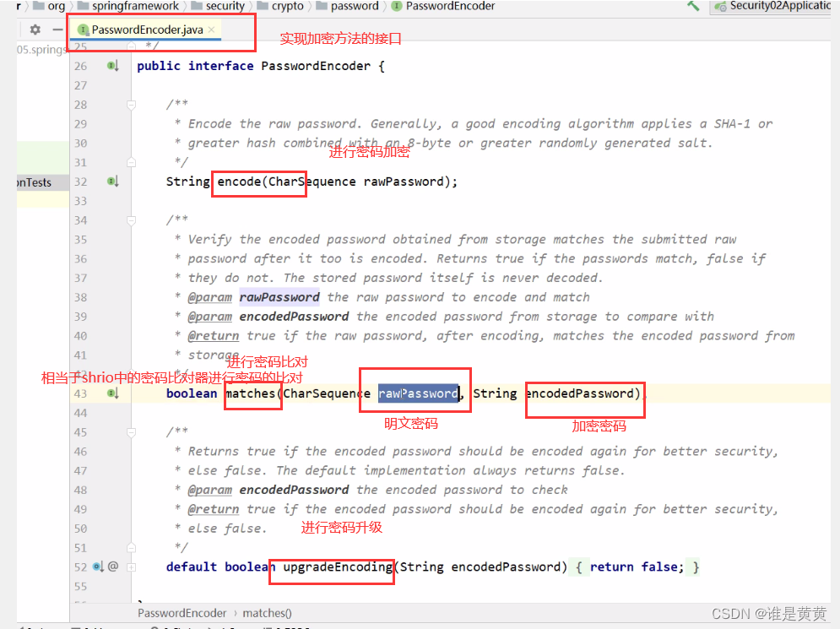Open the project panel settings gear
Viewport: 840px width, 629px height.
[35, 30]
